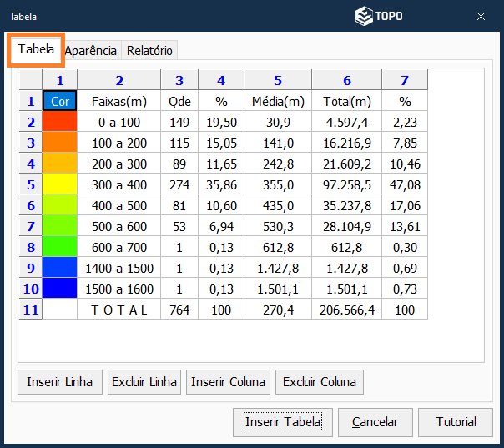This screenshot has width=504, height=448.
Task: Select the cell with value 28.104,9
Action: point(347,225)
